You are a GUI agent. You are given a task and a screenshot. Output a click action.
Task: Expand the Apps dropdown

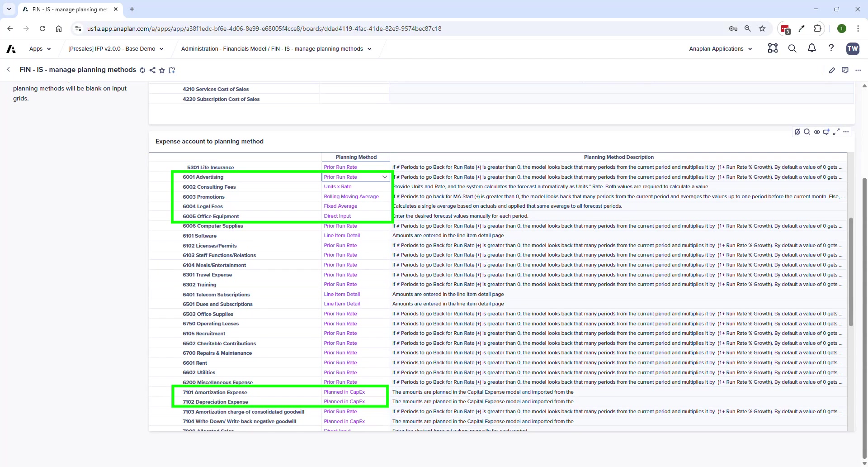point(40,48)
